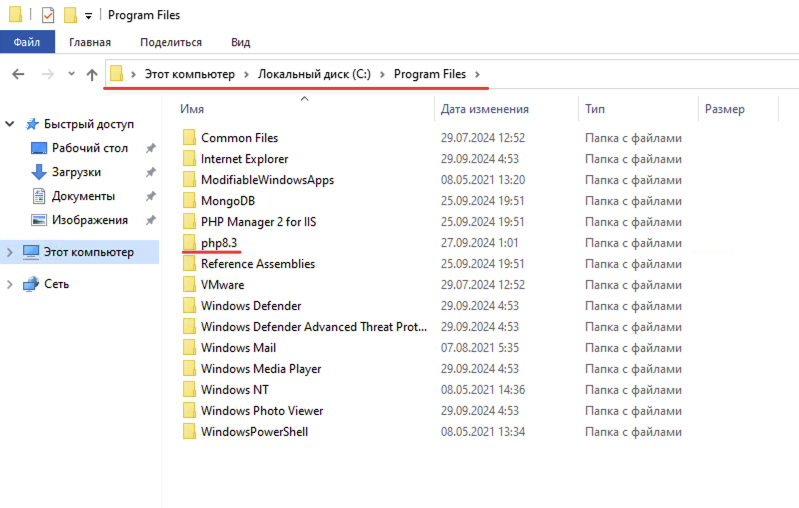Select Internet Explorer folder icon
799x508 pixels.
[x=189, y=158]
